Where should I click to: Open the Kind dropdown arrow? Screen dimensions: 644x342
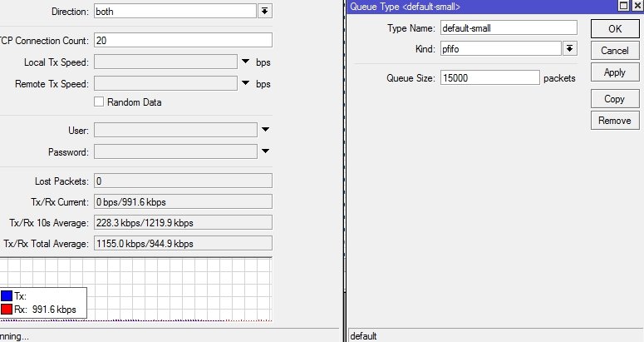pos(569,48)
